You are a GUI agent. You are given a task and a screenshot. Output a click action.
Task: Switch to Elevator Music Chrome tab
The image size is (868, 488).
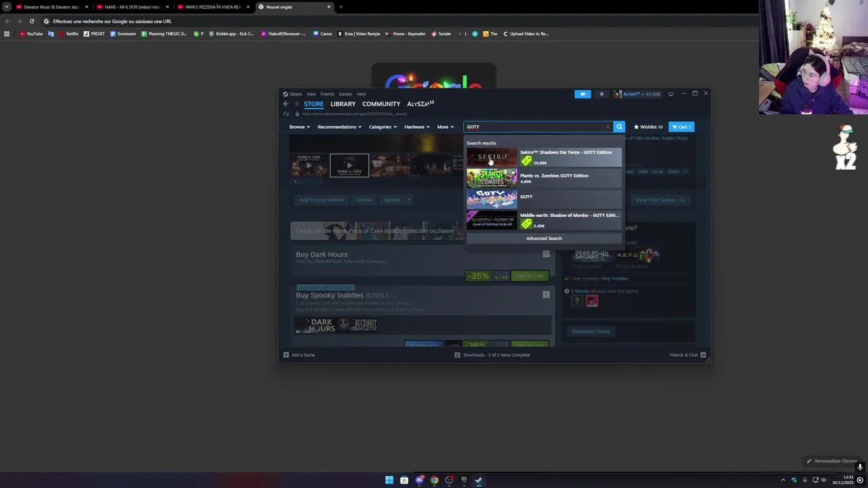tap(52, 7)
